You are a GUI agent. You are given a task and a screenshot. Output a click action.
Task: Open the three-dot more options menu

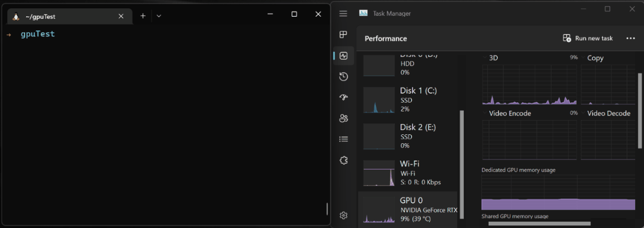click(x=629, y=38)
